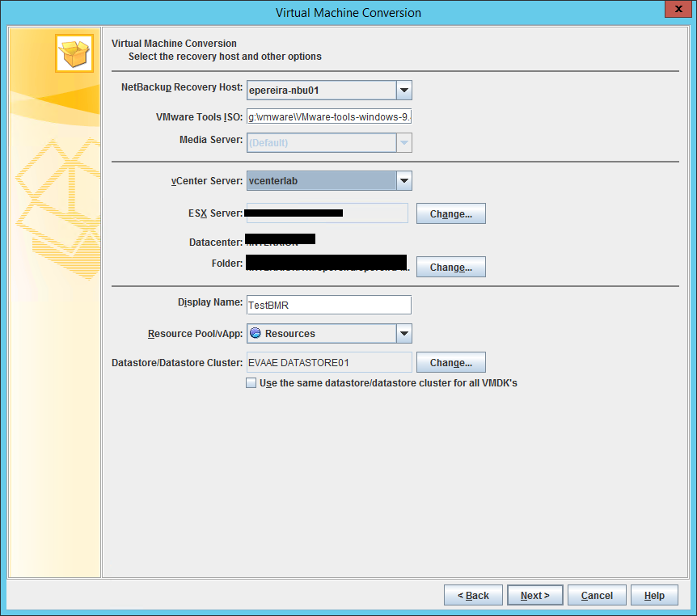Click the ESX Server text field

click(x=327, y=213)
